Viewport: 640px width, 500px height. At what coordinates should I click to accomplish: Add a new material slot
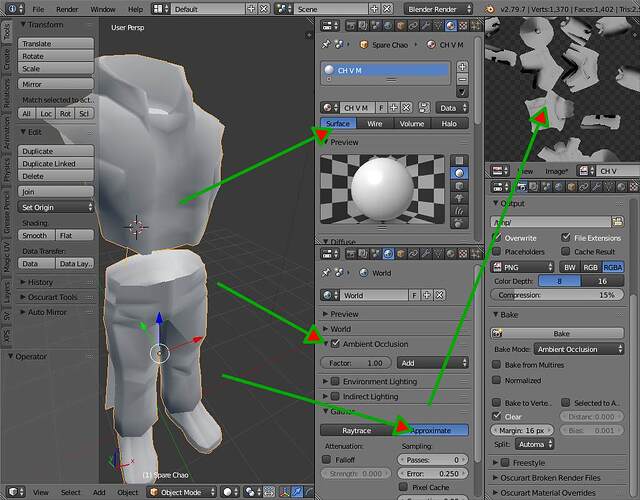(x=462, y=67)
